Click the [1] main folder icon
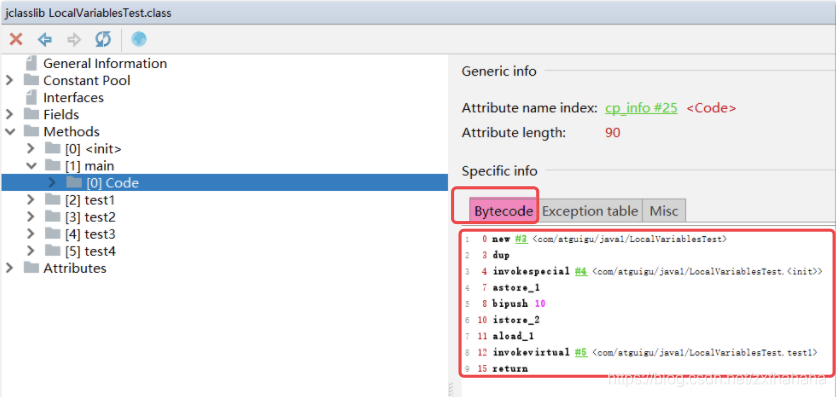Screen dimensions: 836x397 (x=53, y=166)
